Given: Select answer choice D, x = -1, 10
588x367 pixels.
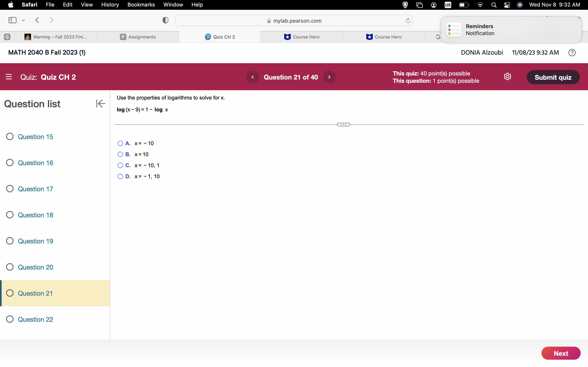Looking at the screenshot, I should coord(120,176).
